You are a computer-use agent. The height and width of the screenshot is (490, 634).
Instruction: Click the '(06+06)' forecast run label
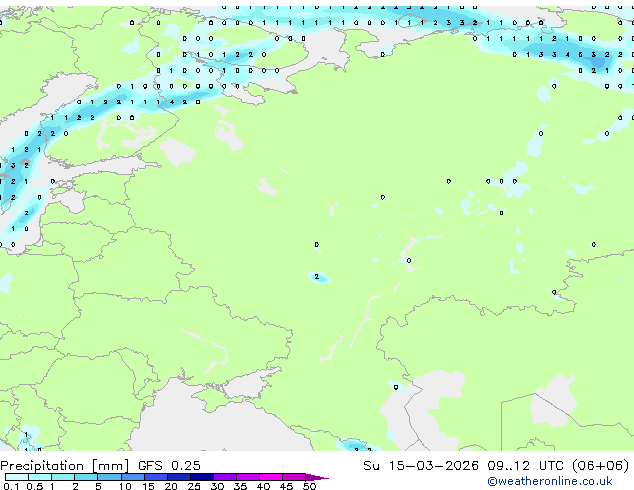(600, 465)
